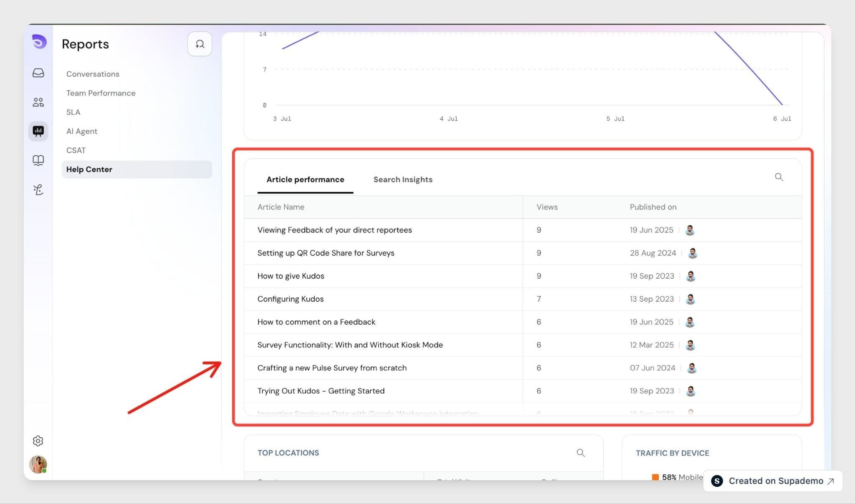This screenshot has height=504, width=855.
Task: Click the support agent icon beside Reports
Action: pyautogui.click(x=200, y=44)
